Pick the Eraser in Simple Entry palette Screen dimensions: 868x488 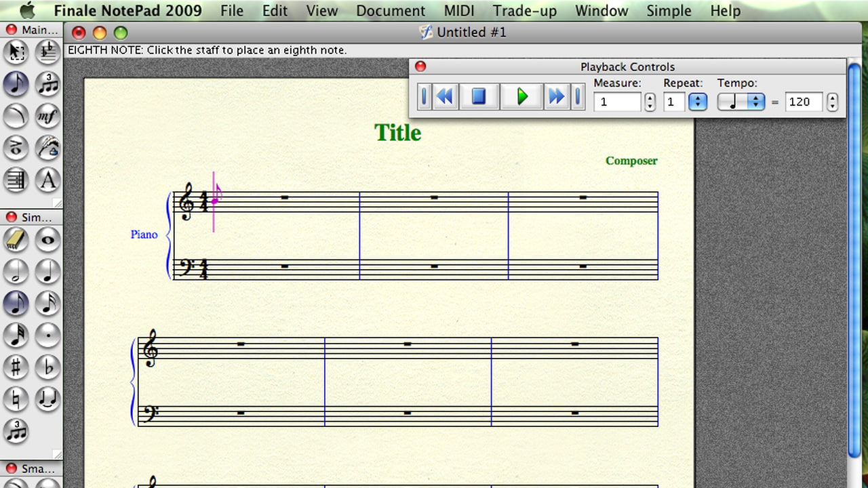coord(16,239)
